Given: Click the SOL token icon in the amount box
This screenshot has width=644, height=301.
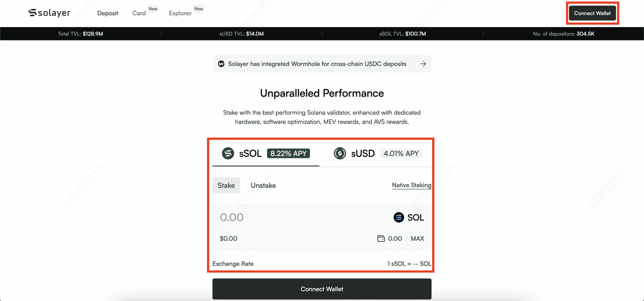Looking at the screenshot, I should tap(398, 218).
